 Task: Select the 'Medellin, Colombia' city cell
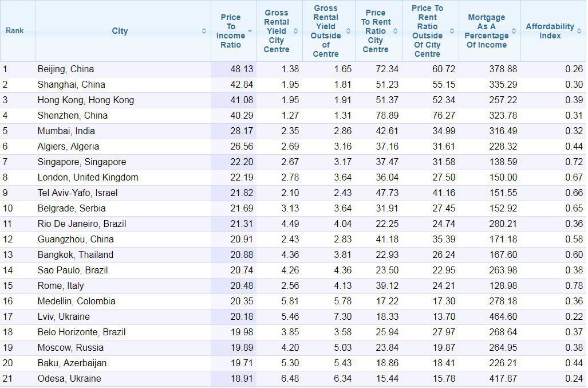123,301
